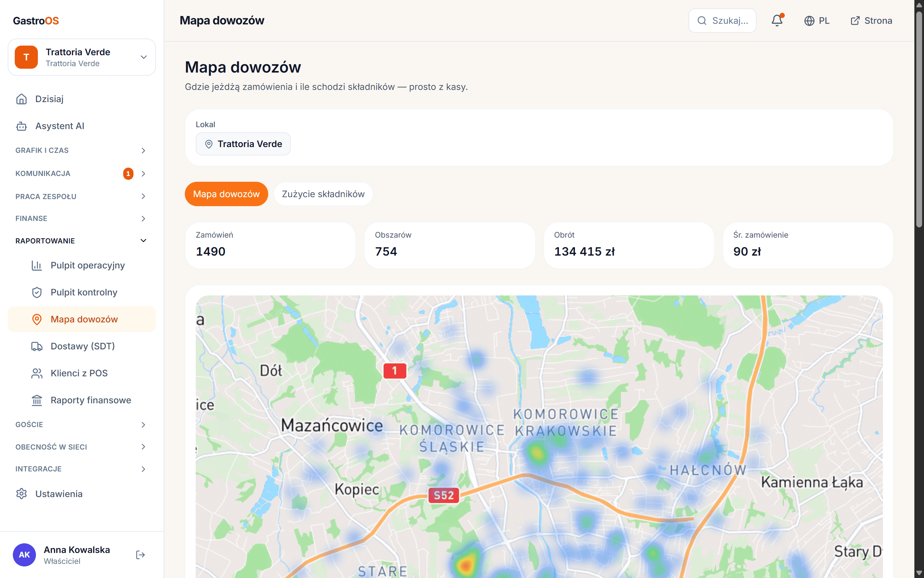Click the Ustawienia gear icon
This screenshot has height=578, width=924.
21,494
